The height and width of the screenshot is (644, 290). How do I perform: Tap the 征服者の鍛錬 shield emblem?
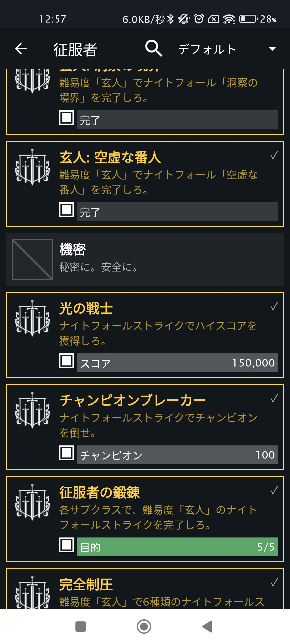(32, 503)
